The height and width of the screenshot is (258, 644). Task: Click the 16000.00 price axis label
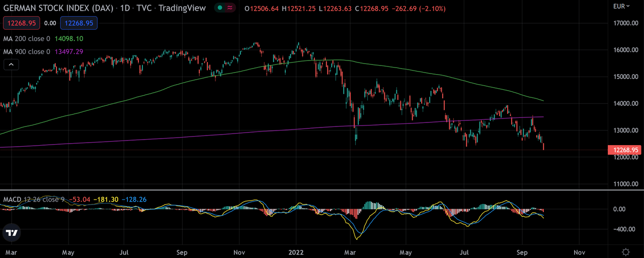tap(626, 50)
